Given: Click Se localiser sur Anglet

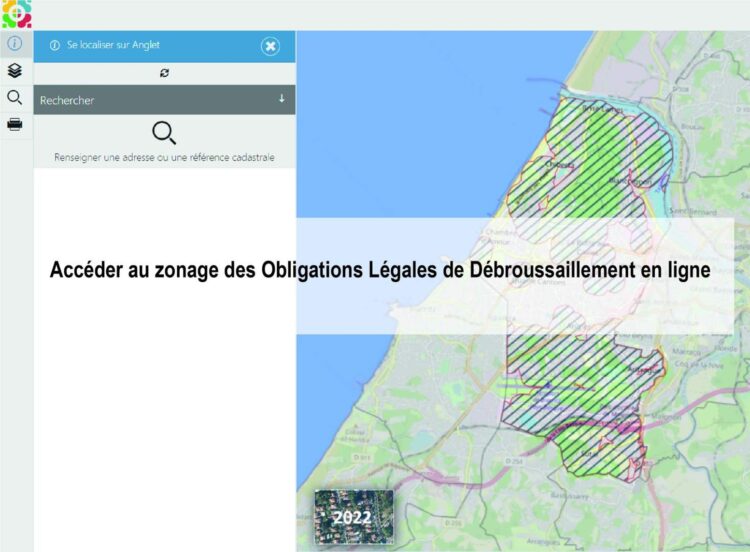Looking at the screenshot, I should click(113, 46).
